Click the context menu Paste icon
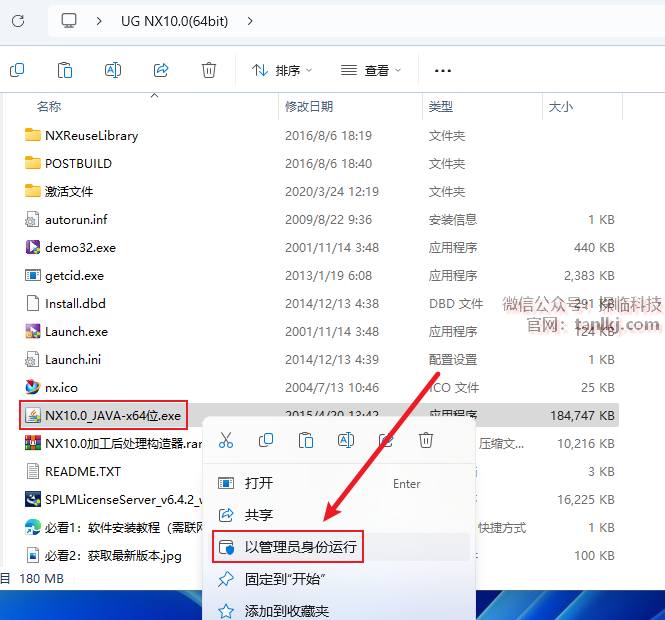Image resolution: width=665 pixels, height=620 pixels. (306, 440)
